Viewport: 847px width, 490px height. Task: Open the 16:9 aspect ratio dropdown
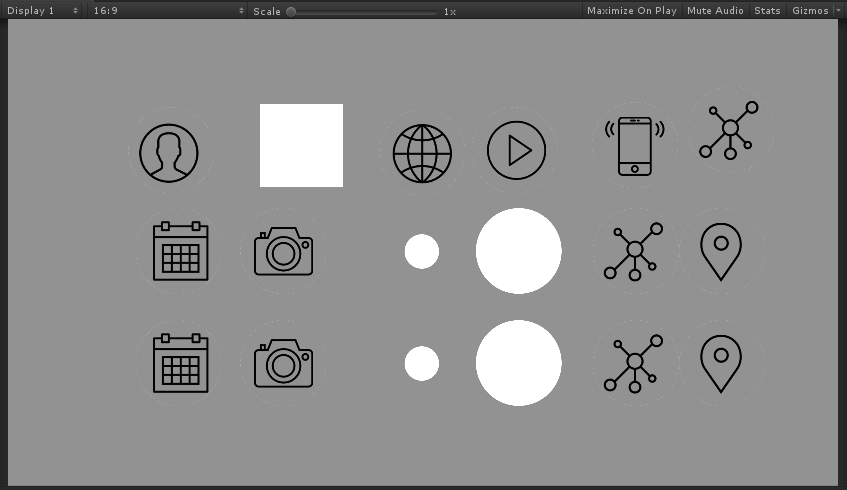169,10
